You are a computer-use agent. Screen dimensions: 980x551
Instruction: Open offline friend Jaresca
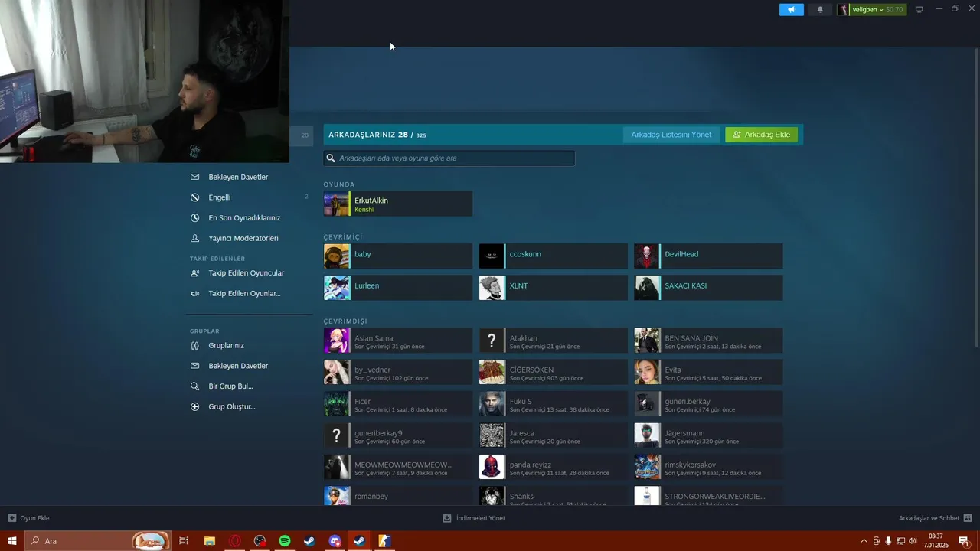(554, 435)
